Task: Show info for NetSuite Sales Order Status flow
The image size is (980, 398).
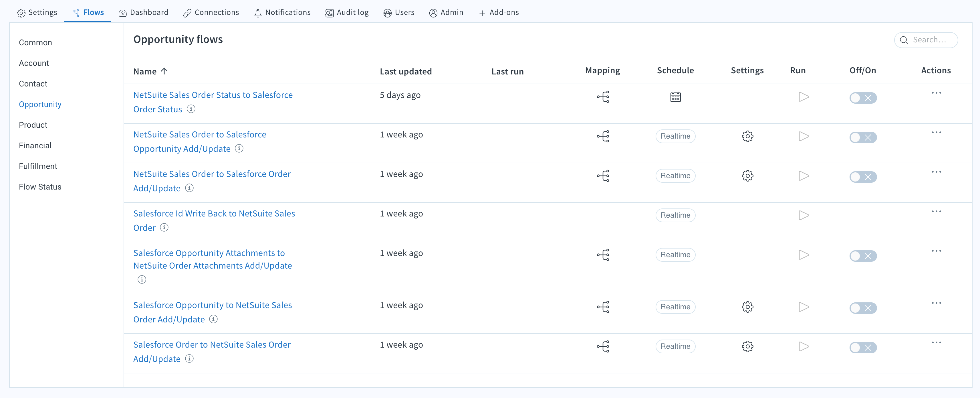Action: click(191, 109)
